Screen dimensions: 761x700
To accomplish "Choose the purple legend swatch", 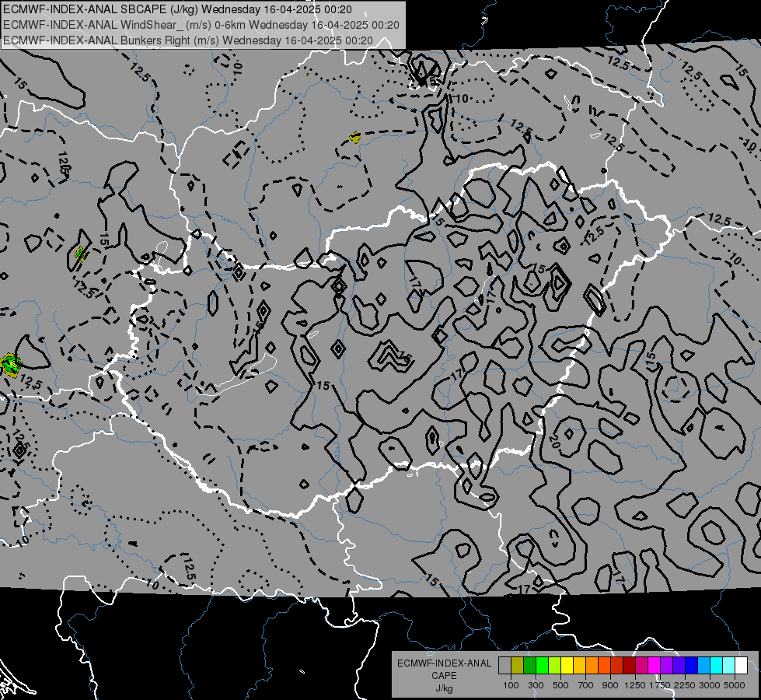I will (x=667, y=666).
